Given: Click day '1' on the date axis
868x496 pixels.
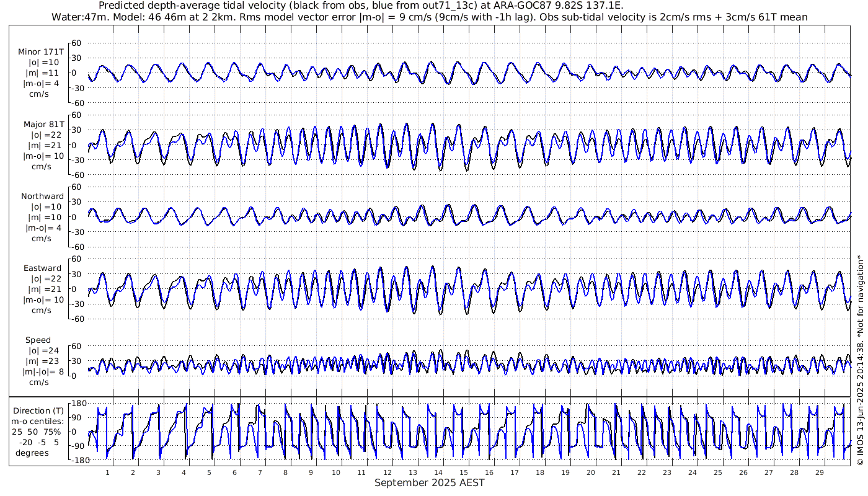Looking at the screenshot, I should click(107, 472).
